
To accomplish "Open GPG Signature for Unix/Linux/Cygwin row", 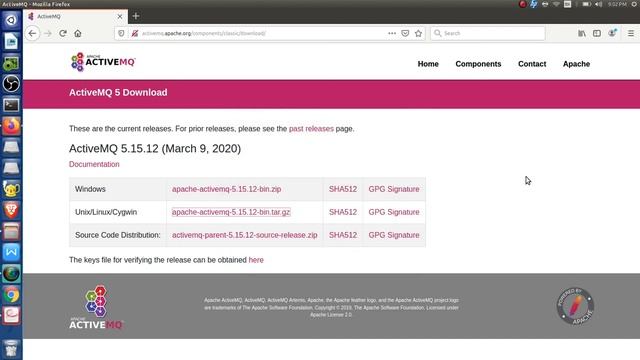I will [394, 212].
